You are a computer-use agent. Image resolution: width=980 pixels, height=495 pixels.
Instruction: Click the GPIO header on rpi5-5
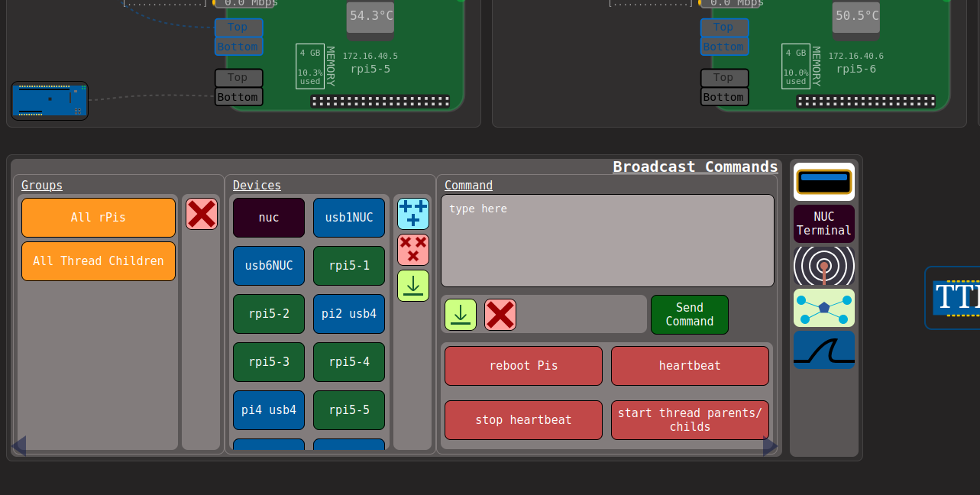pos(380,101)
